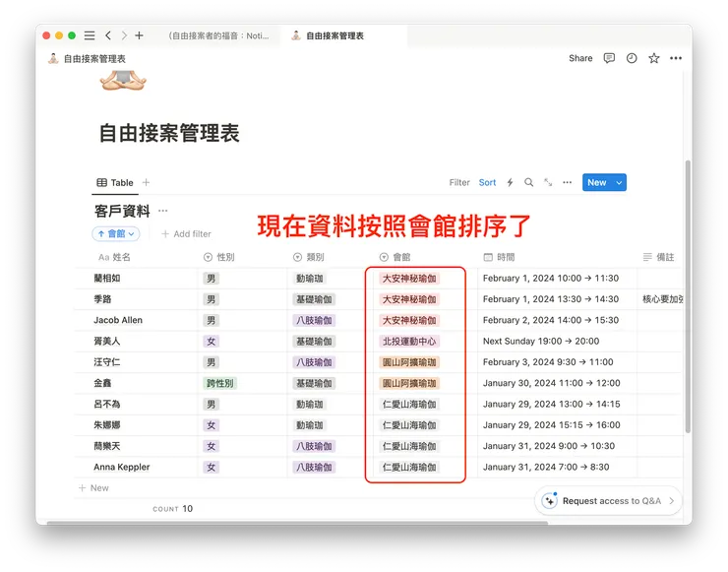The width and height of the screenshot is (728, 572).
Task: Go forward with the right arrow
Action: [x=124, y=35]
